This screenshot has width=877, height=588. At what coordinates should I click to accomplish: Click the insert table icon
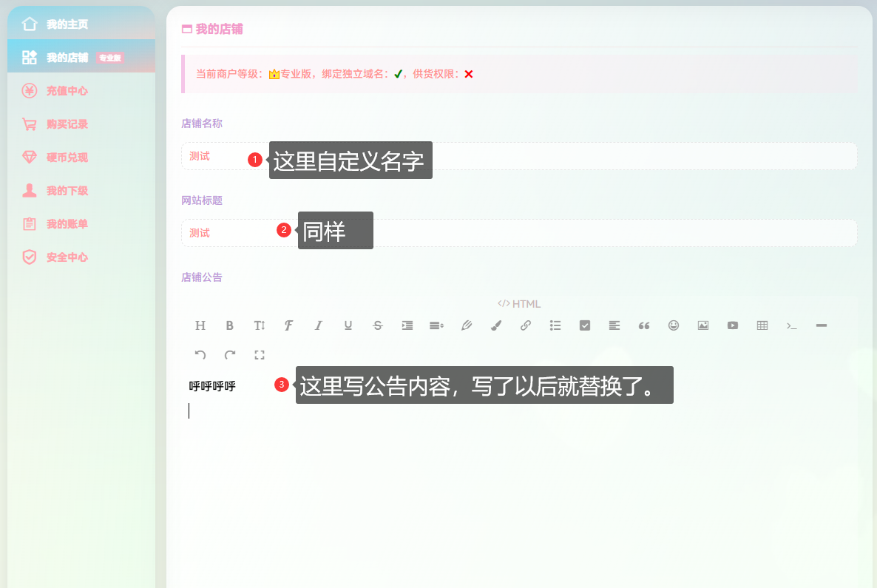click(762, 325)
